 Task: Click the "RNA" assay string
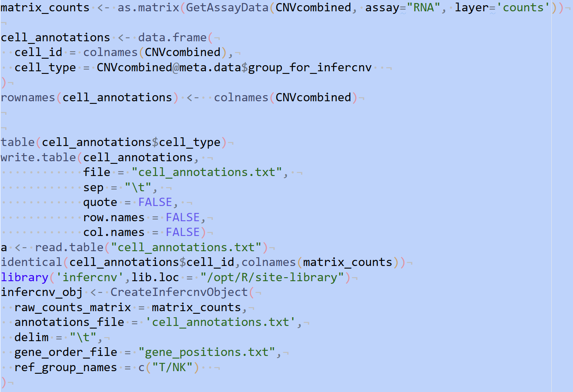[424, 8]
